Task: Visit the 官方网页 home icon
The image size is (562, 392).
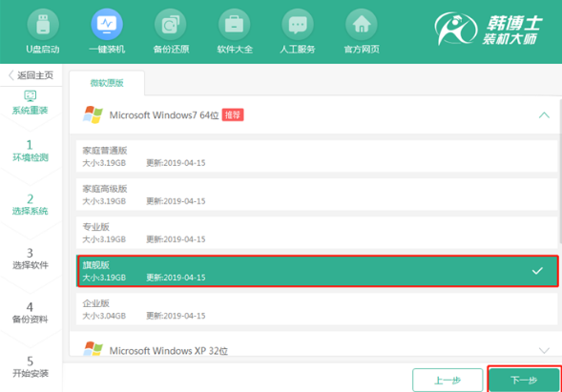Action: 362,25
